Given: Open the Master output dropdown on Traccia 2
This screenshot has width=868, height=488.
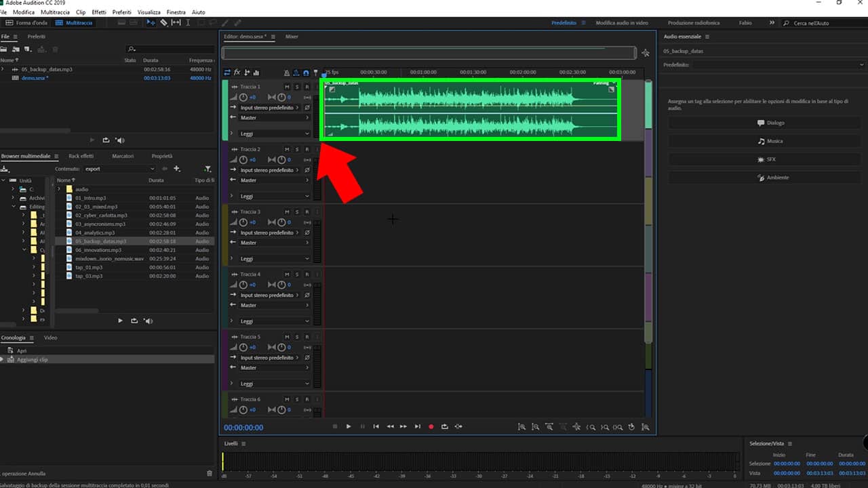Looking at the screenshot, I should pyautogui.click(x=275, y=180).
